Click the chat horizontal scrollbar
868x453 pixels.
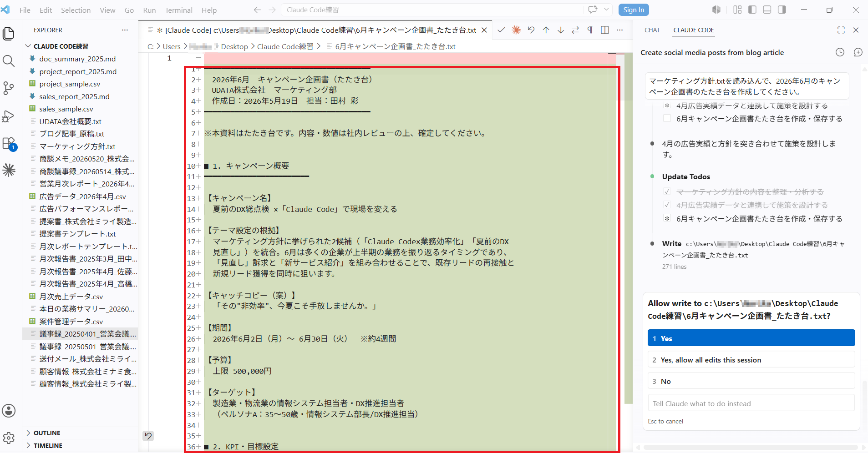[750, 447]
